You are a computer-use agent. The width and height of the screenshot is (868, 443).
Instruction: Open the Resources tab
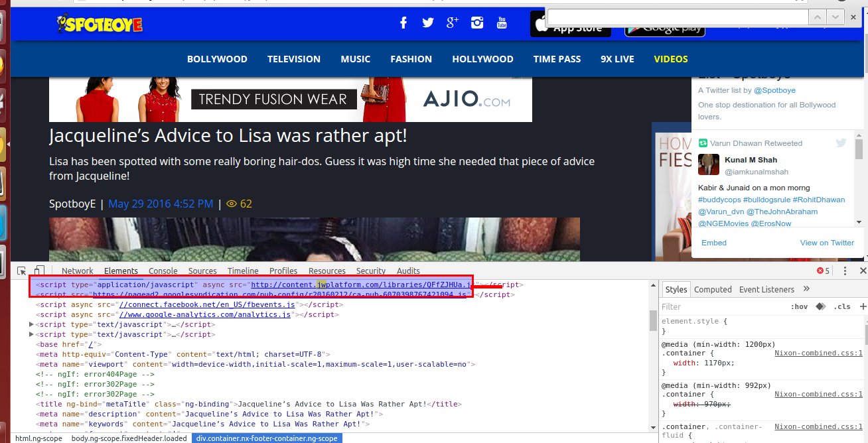pos(327,271)
